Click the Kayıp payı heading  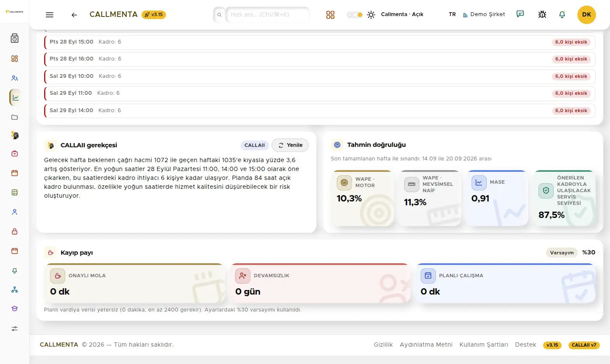[x=77, y=253]
